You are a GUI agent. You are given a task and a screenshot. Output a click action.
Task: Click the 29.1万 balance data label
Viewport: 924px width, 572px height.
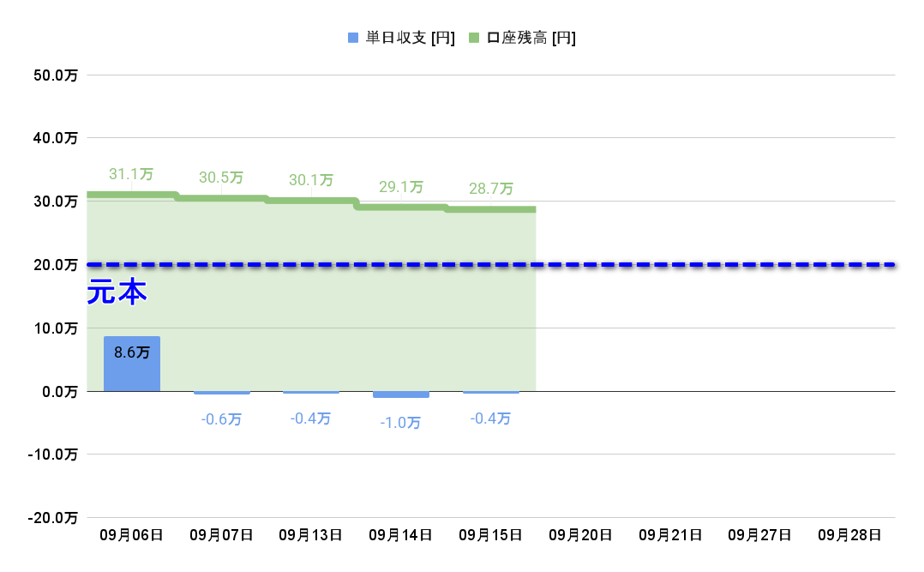401,186
